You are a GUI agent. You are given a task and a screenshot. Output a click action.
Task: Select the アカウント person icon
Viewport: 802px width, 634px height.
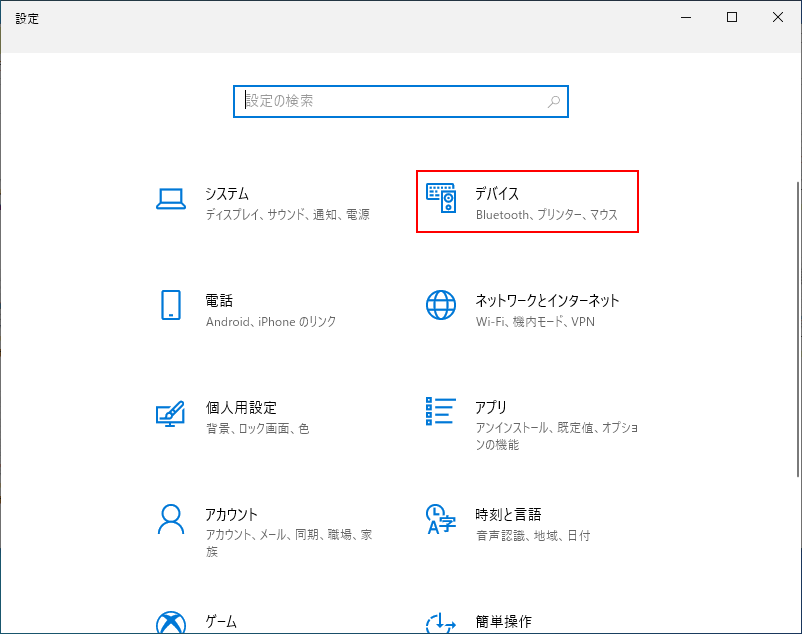pos(171,519)
